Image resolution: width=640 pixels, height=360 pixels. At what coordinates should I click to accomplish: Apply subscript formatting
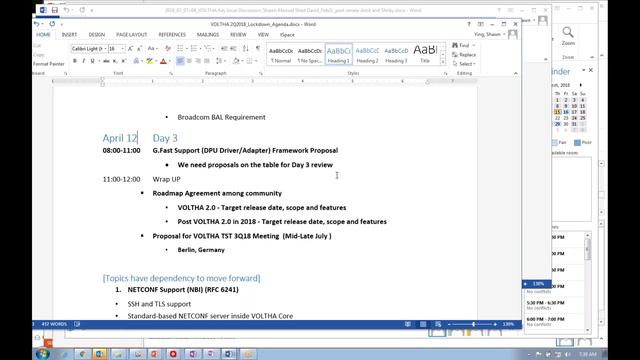pos(115,61)
